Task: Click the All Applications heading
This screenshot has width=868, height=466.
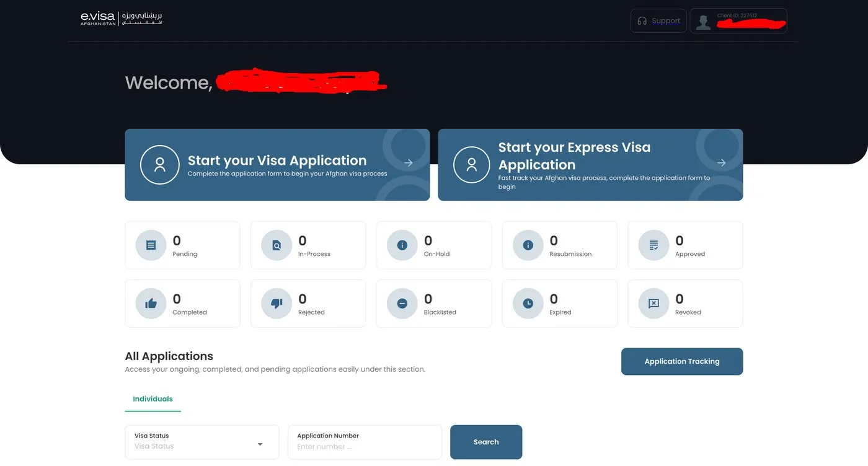Action: 169,356
